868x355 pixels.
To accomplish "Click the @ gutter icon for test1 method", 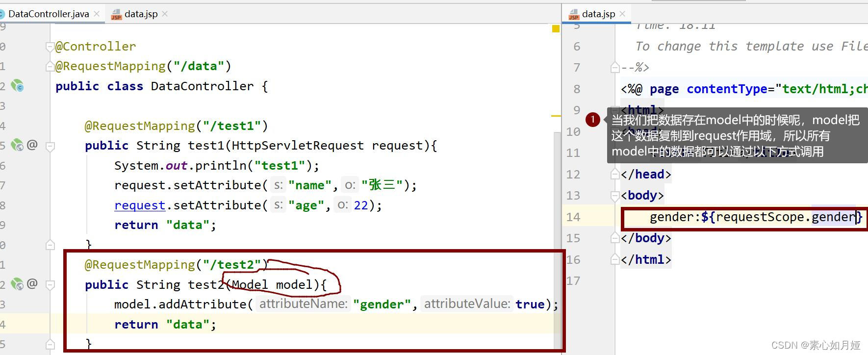I will (32, 145).
